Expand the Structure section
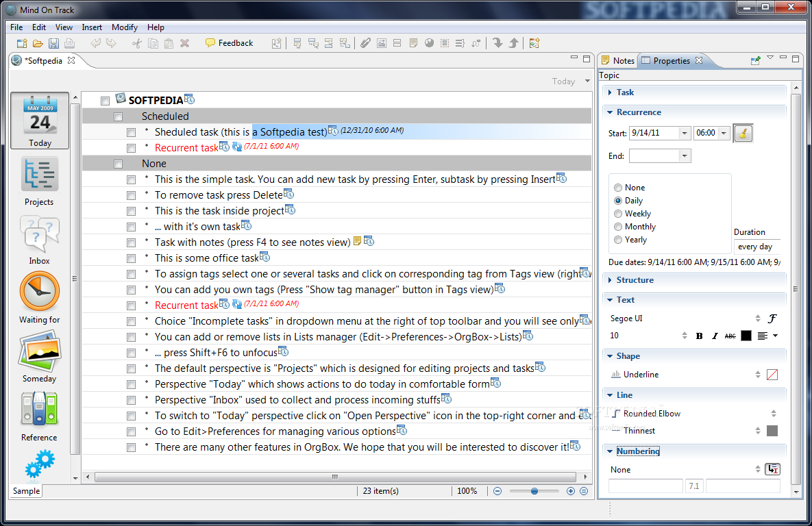The width and height of the screenshot is (812, 526). point(610,280)
